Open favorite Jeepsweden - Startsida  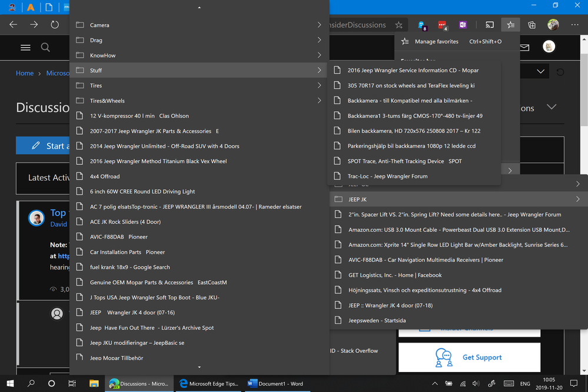pos(459,320)
